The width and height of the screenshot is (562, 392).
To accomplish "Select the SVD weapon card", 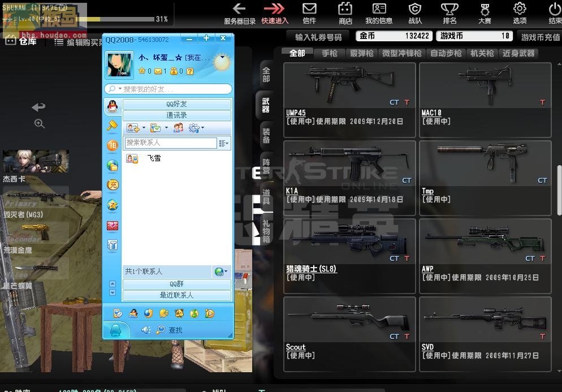I will point(485,334).
